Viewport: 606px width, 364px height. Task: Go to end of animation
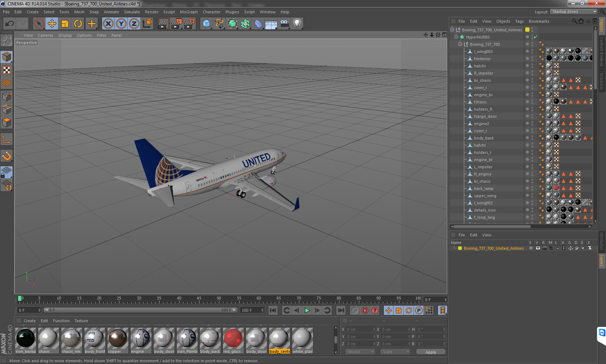pos(341,310)
